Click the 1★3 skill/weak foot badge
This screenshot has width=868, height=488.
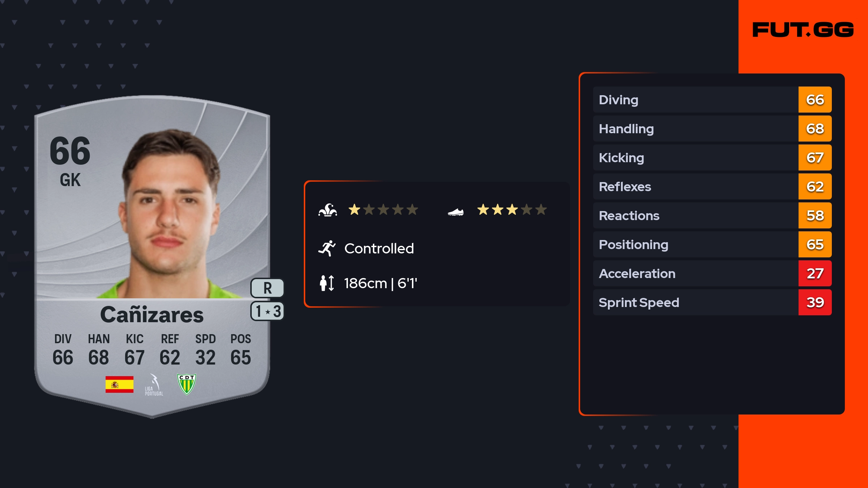click(x=267, y=311)
